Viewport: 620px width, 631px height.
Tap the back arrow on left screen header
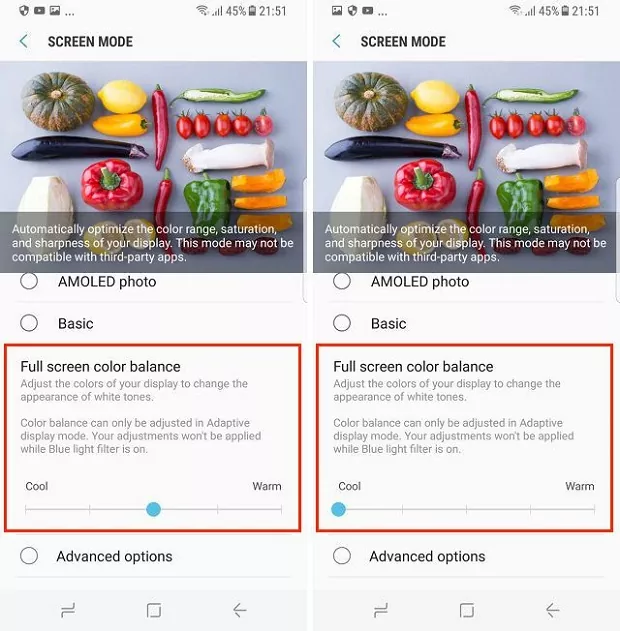coord(24,41)
